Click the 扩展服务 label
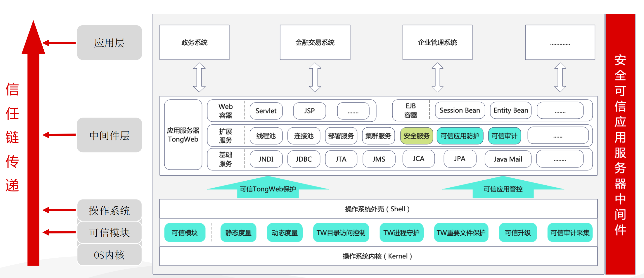Screen dimensions: 644x278 pyautogui.click(x=226, y=136)
